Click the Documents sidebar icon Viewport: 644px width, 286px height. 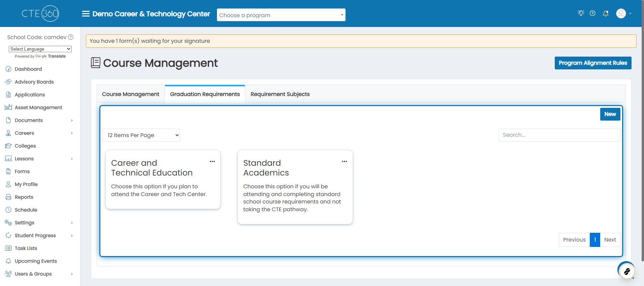click(x=8, y=120)
